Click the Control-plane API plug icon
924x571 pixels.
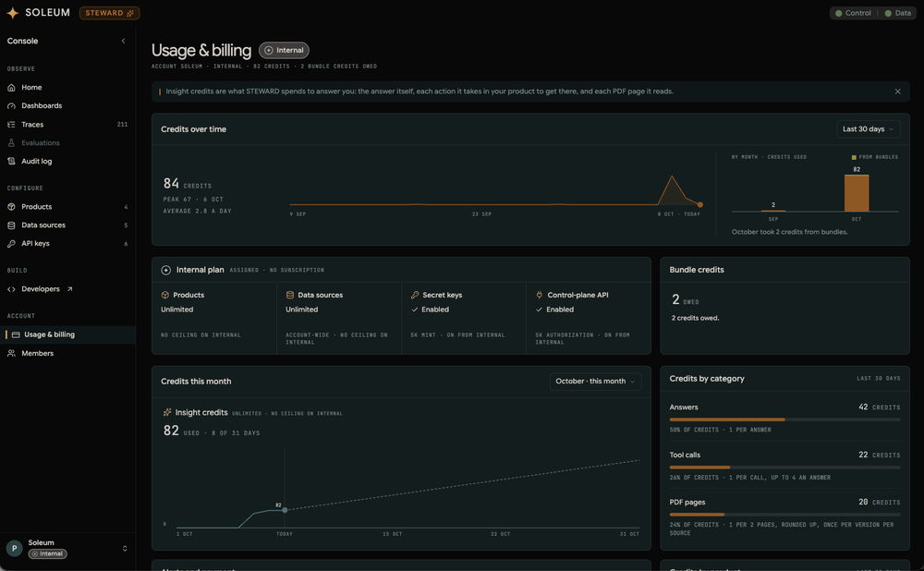(540, 295)
